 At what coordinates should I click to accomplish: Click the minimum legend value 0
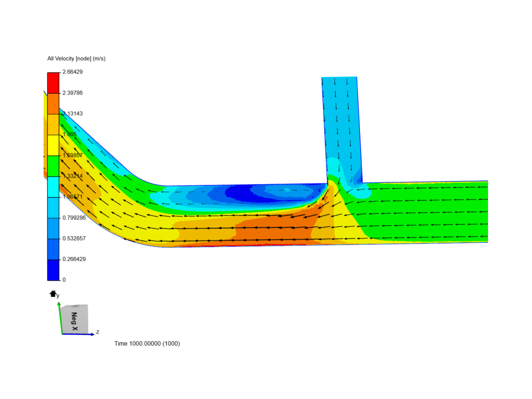point(64,280)
